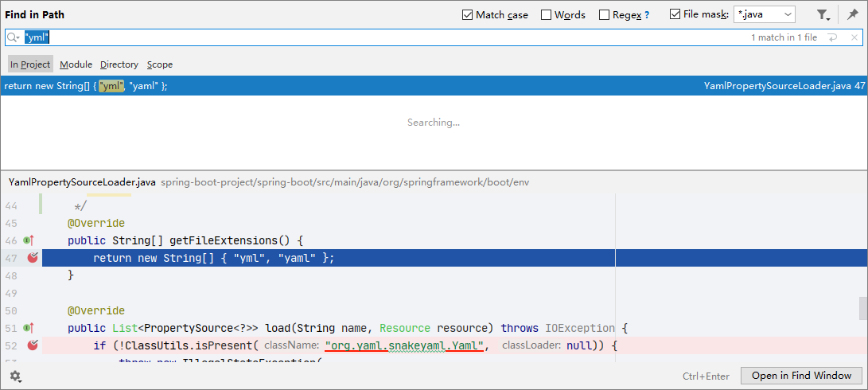
Task: Click breakpoint icon on line 47
Action: click(33, 258)
